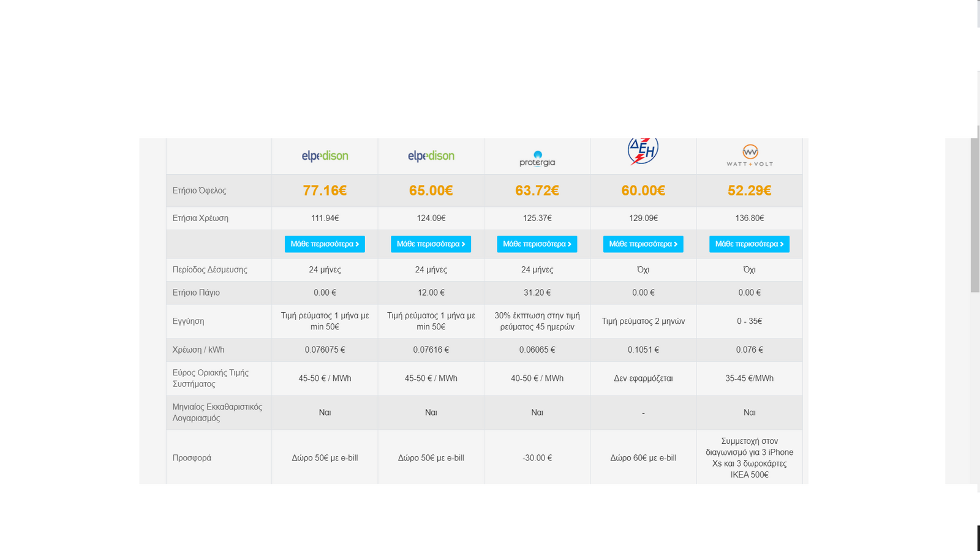Click the 'Δώρο 60€ με e-bill' offer cell

(643, 457)
